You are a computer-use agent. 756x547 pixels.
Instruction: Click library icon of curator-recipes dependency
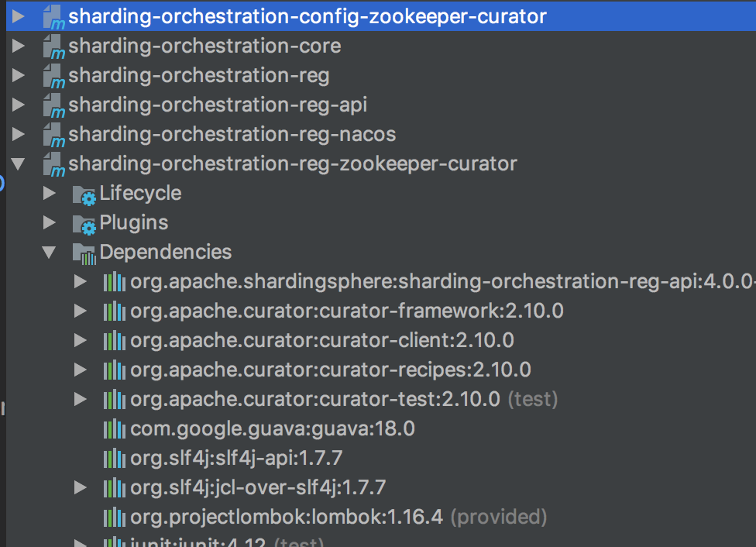point(115,370)
